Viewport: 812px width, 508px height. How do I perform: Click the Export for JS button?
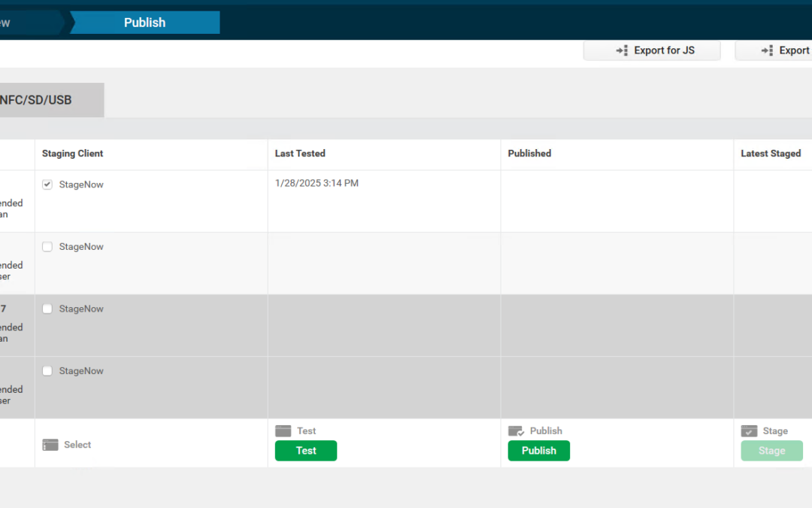point(652,50)
